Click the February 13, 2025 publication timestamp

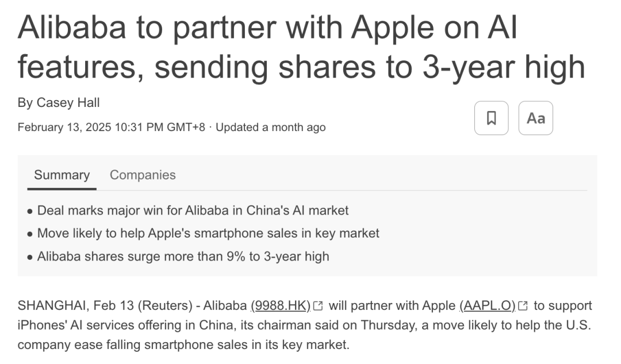pyautogui.click(x=112, y=127)
